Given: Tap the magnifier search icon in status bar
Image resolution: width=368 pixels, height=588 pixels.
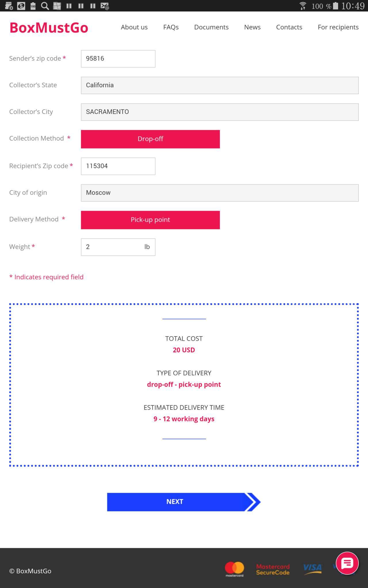Looking at the screenshot, I should coord(45,6).
